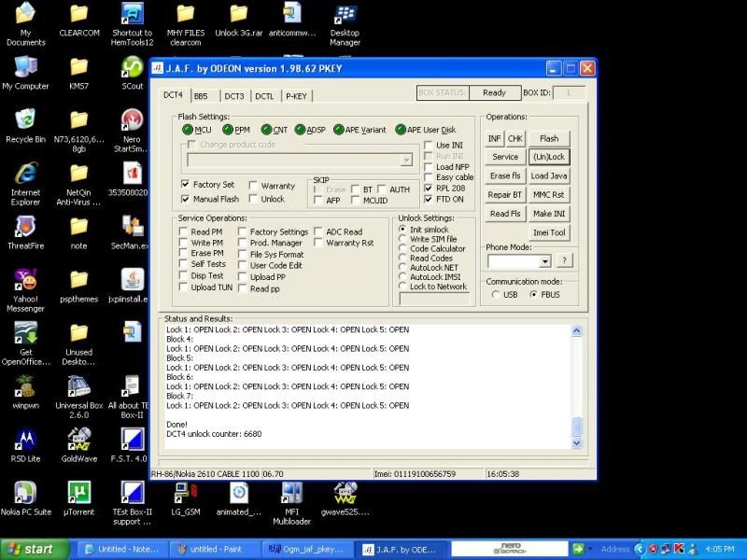Open My Documents desktop icon
Image resolution: width=747 pixels, height=560 pixels.
point(26,24)
